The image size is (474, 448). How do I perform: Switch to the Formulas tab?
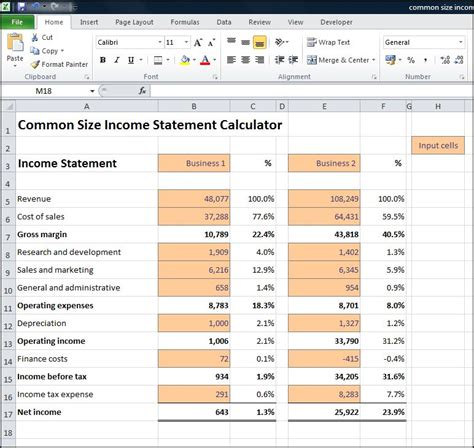185,22
